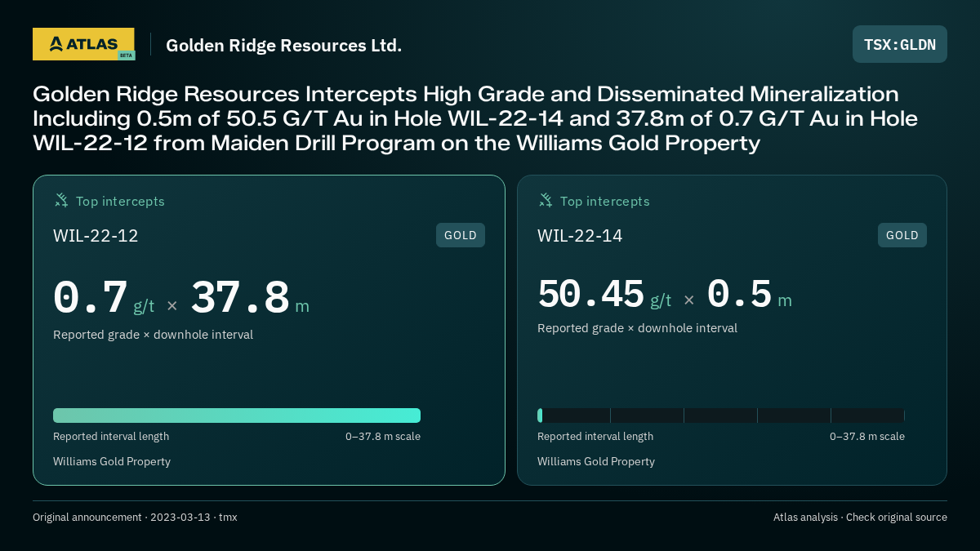This screenshot has width=980, height=551.
Task: Click 'Top intercepts' label in WIL-22-12 card
Action: click(x=120, y=201)
